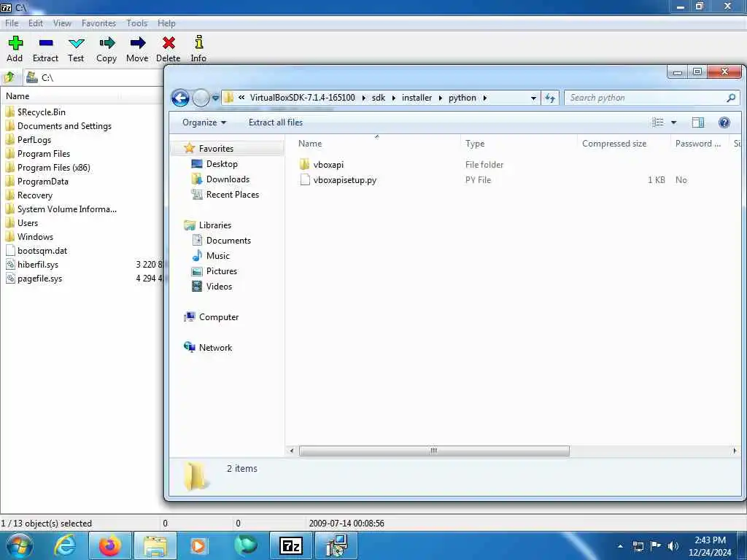Viewport: 747px width, 560px height.
Task: Click the Test checkmark icon in 7-Zip
Action: click(76, 43)
